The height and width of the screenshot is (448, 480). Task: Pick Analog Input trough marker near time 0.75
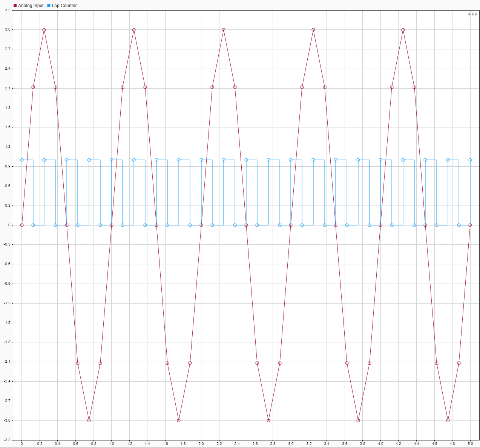pos(89,420)
